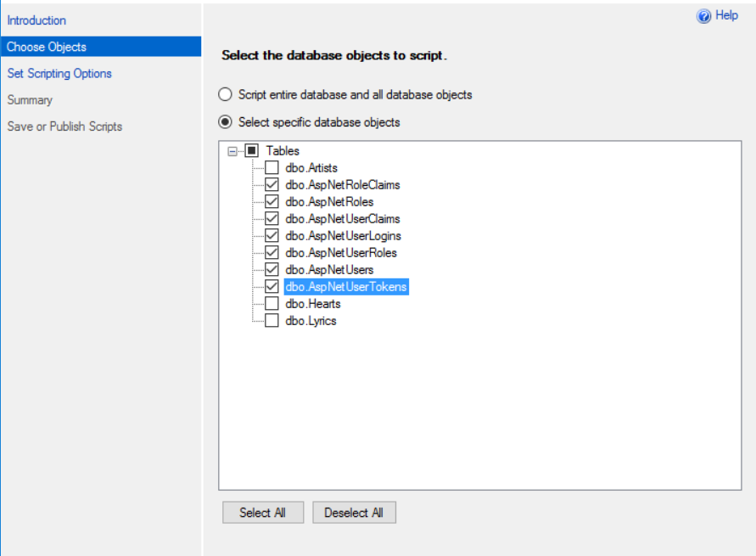Image resolution: width=756 pixels, height=556 pixels.
Task: Uncheck the dbo.AspNetUsers checkbox
Action: (272, 270)
